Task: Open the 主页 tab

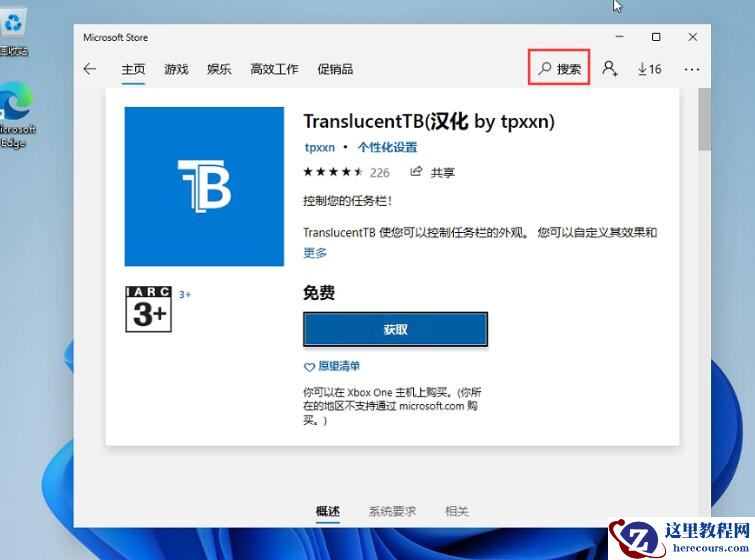Action: (133, 69)
